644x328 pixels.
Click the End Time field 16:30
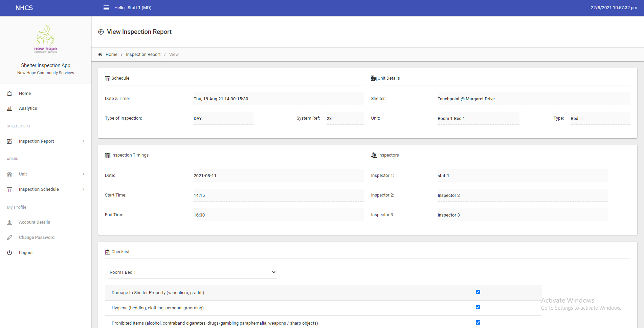[279, 215]
